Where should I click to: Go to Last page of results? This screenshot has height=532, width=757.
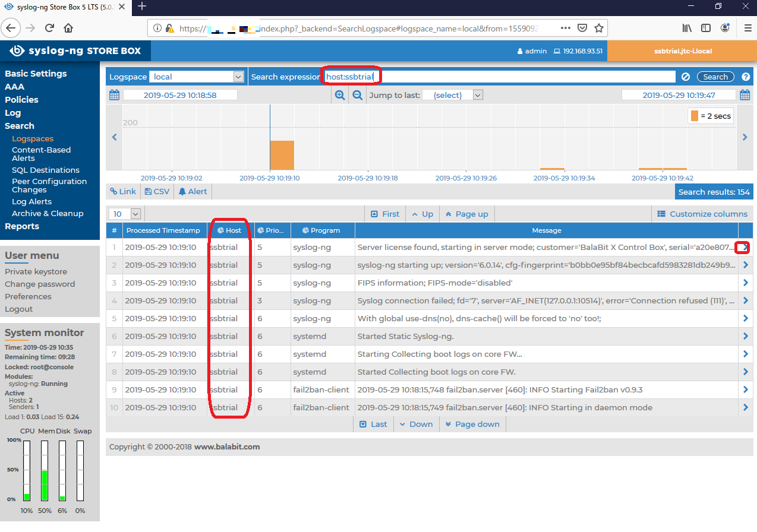pos(373,424)
